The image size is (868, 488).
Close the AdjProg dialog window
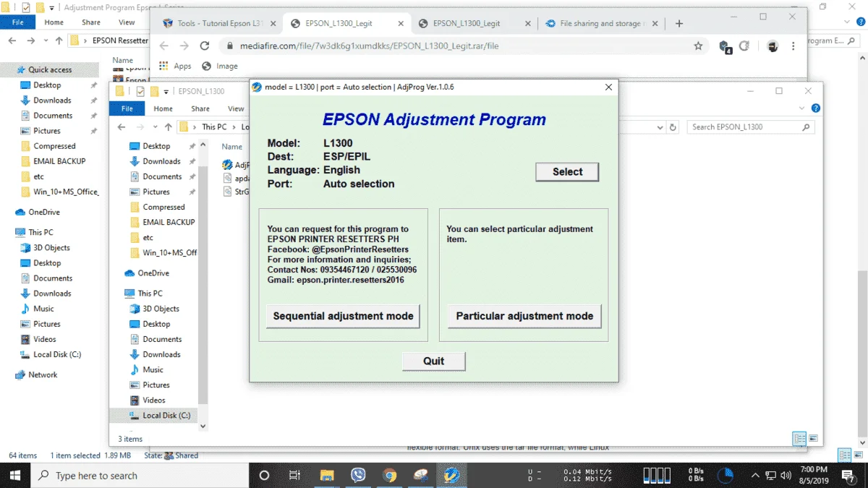pyautogui.click(x=608, y=87)
